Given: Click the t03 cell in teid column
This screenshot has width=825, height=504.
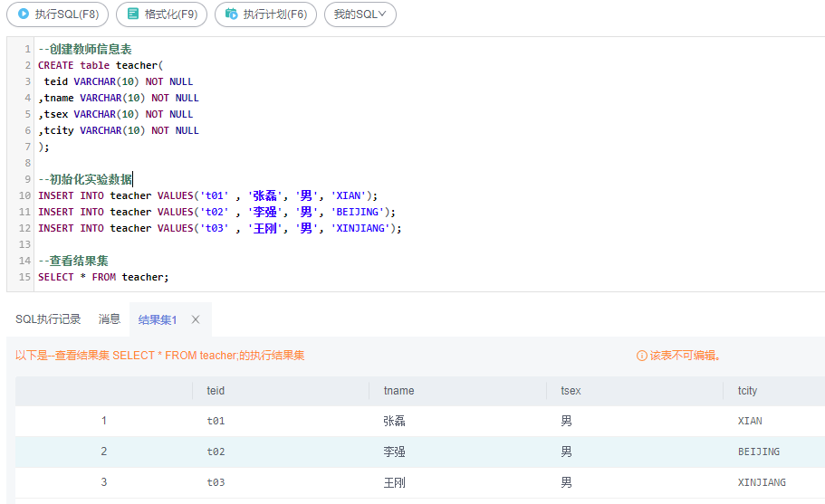Looking at the screenshot, I should click(x=216, y=482).
